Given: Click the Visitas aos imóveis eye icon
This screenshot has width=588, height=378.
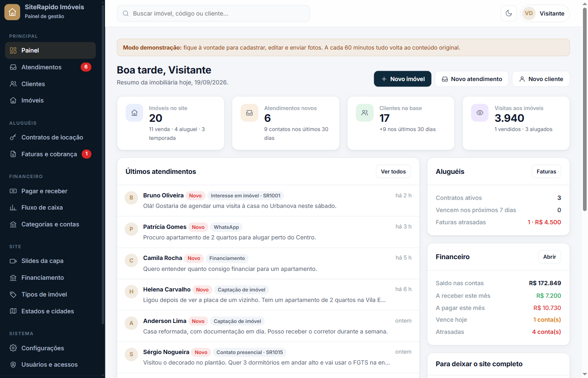Looking at the screenshot, I should (480, 113).
